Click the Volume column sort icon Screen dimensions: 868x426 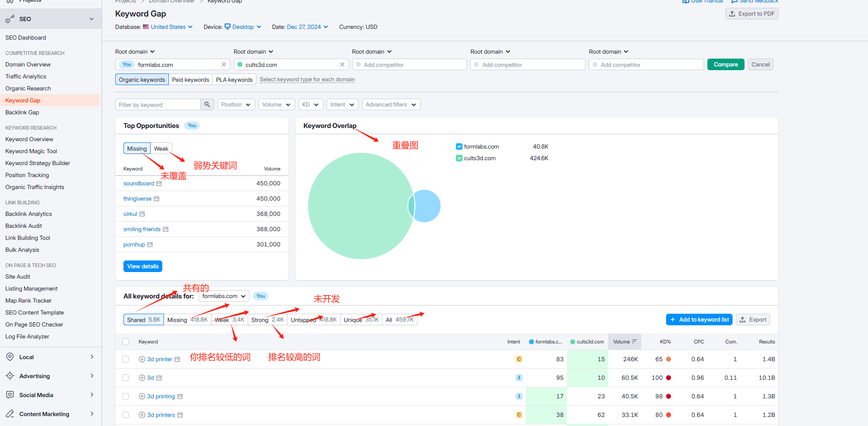pyautogui.click(x=635, y=341)
